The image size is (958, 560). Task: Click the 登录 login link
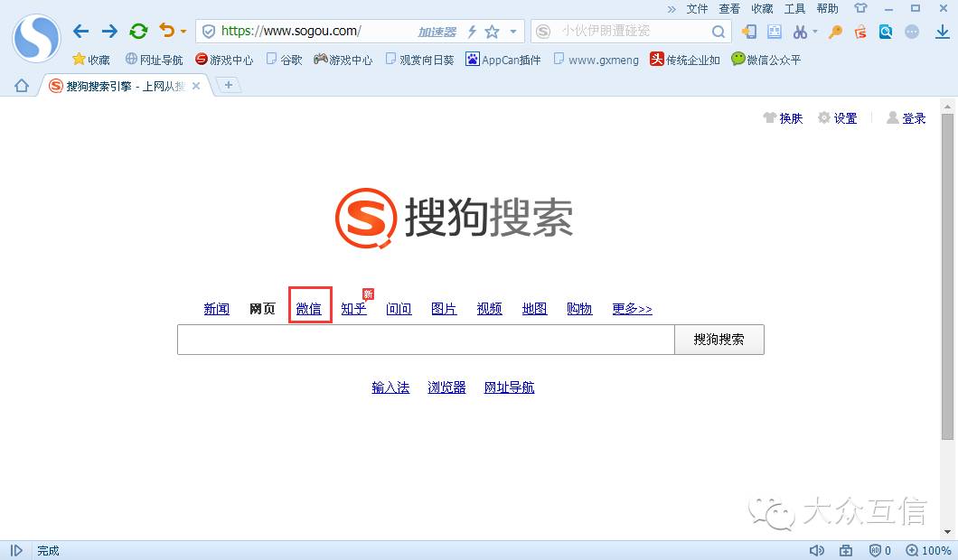[x=906, y=117]
